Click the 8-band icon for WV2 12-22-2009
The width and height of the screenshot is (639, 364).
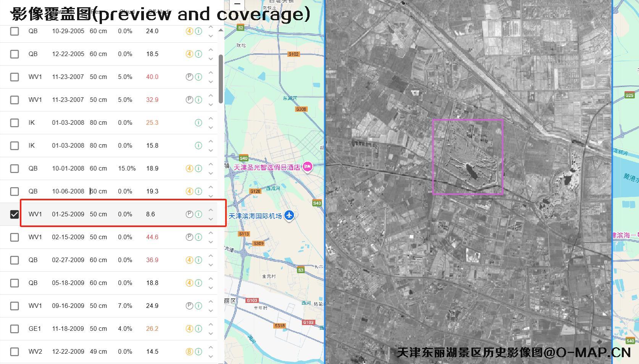tap(189, 351)
